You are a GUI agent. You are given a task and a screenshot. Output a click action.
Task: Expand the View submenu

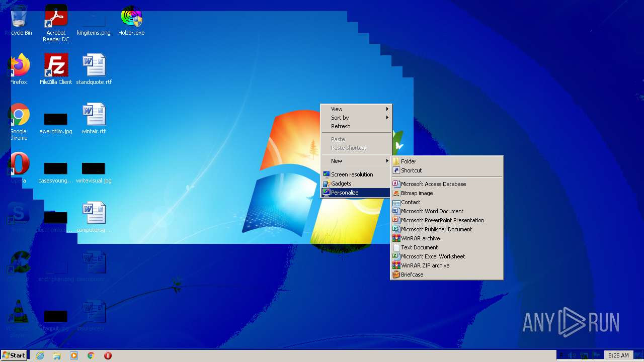coord(356,109)
